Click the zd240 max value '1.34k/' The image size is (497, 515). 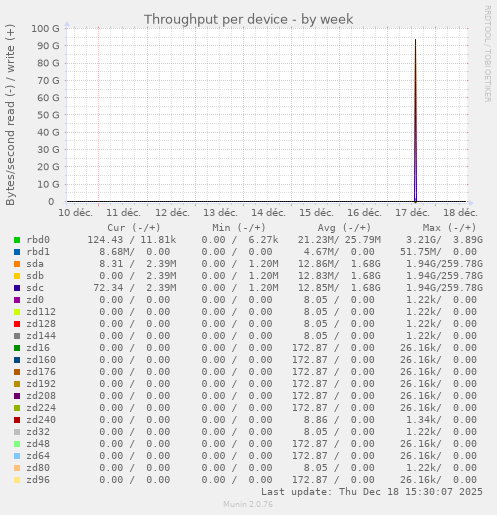(424, 420)
